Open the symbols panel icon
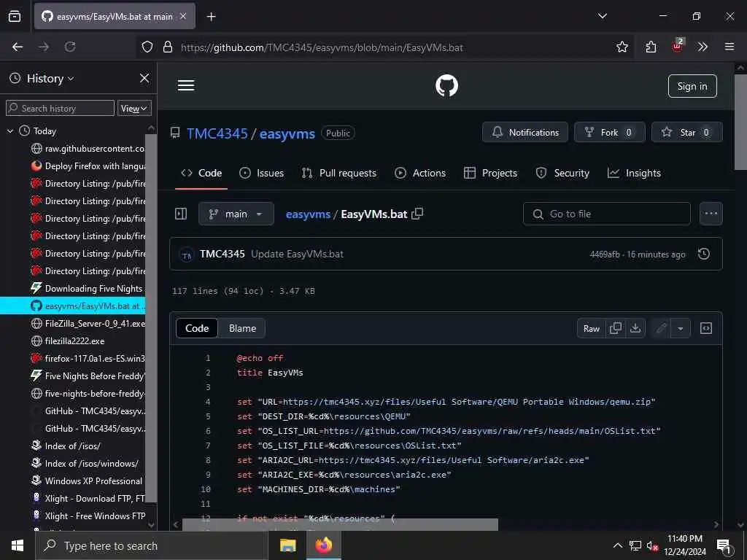747x560 pixels. (706, 329)
